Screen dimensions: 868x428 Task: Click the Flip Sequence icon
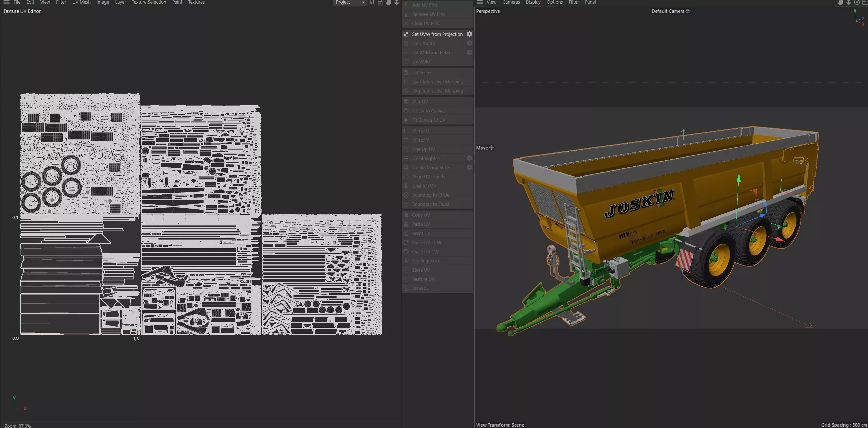[x=406, y=261]
